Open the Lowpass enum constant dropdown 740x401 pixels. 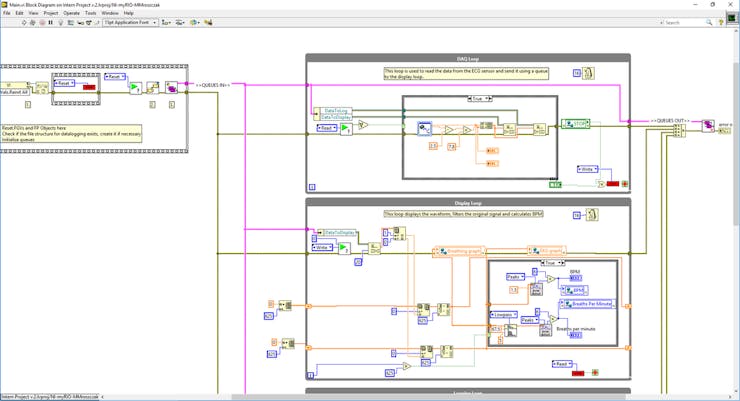(x=504, y=315)
